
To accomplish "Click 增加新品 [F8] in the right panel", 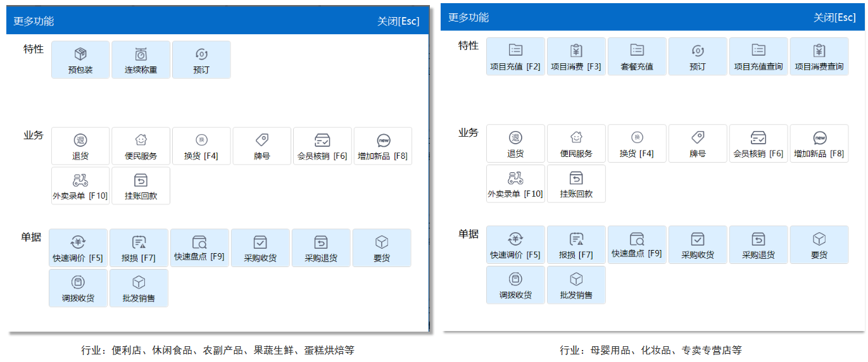I will (x=819, y=144).
